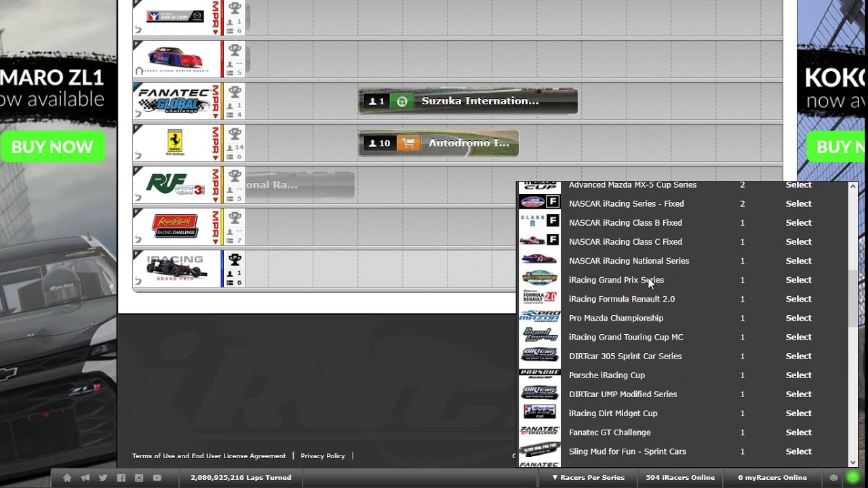868x488 pixels.
Task: Click '0 myRacers Online' status text
Action: coord(772,478)
